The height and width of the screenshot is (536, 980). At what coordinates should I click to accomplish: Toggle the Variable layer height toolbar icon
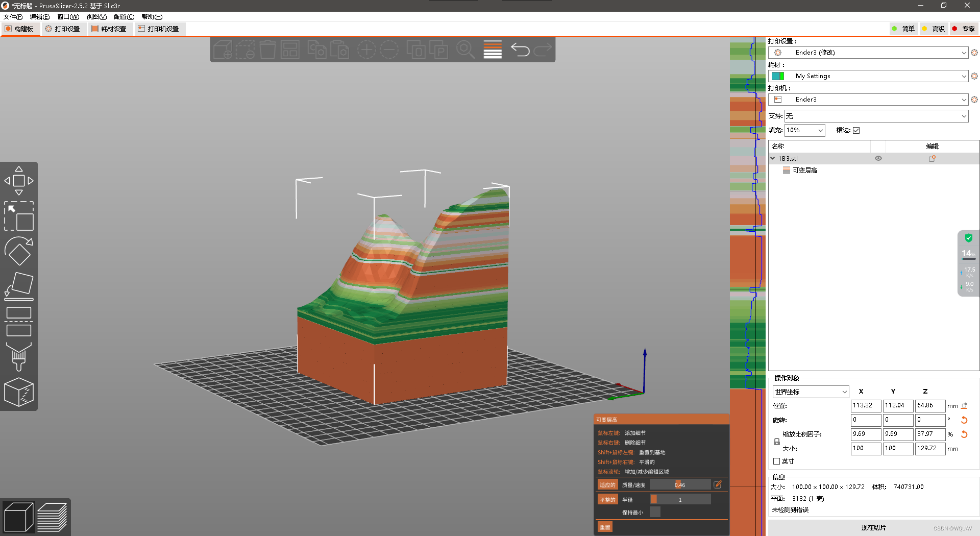point(493,50)
